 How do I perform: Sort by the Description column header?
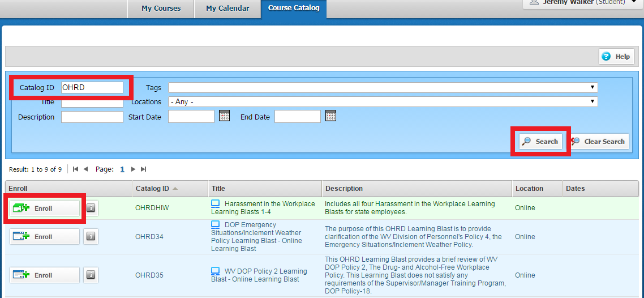417,189
